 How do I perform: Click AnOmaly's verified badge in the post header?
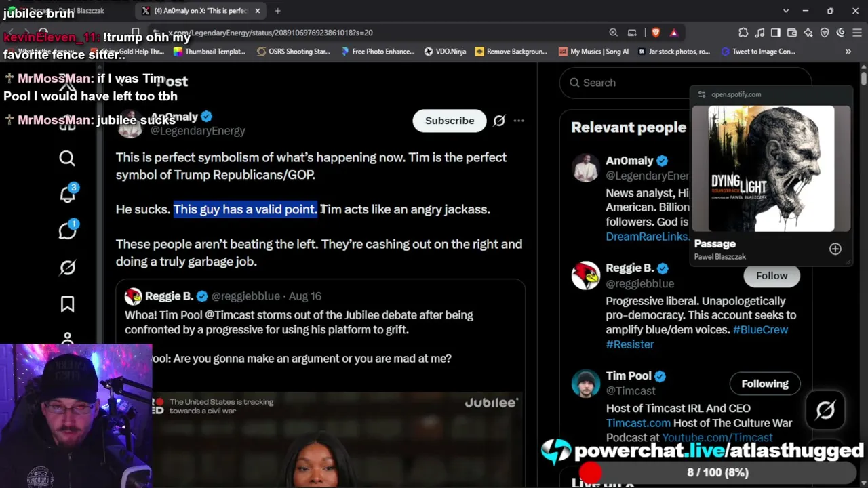pyautogui.click(x=207, y=117)
